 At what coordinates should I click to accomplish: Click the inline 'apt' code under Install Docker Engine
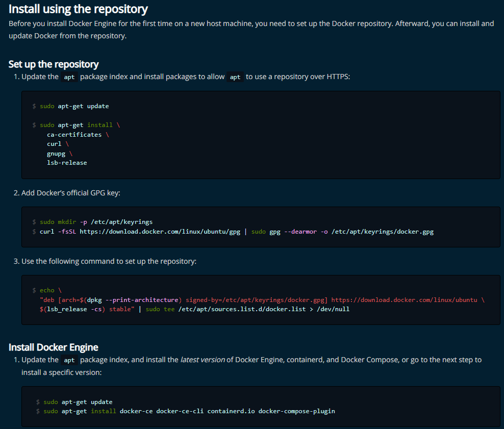(x=69, y=360)
